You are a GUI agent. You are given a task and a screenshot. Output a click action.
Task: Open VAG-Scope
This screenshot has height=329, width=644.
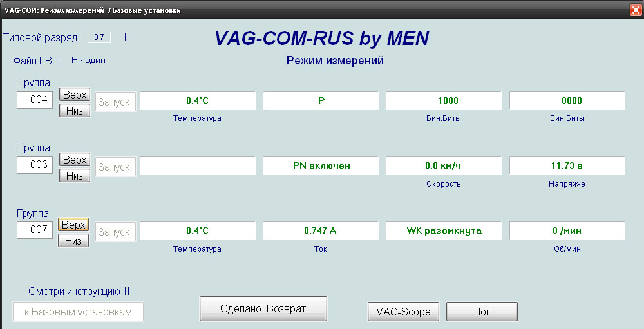coord(403,312)
